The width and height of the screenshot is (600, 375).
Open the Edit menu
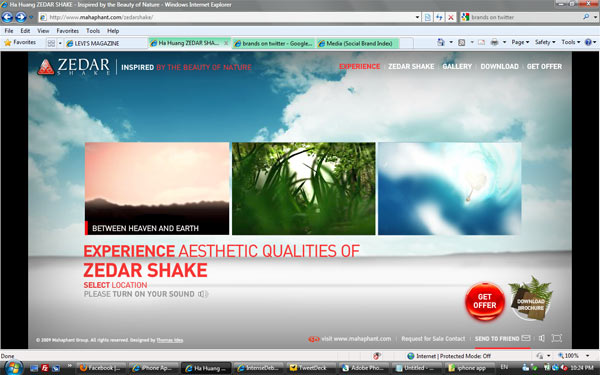(x=25, y=31)
